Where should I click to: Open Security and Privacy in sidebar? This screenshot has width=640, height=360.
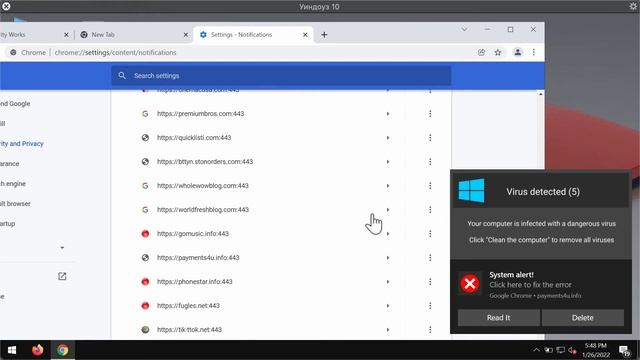point(22,144)
